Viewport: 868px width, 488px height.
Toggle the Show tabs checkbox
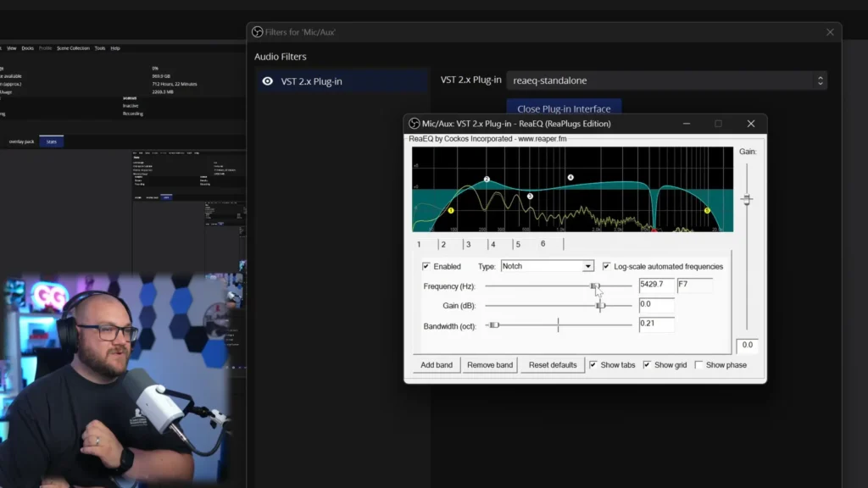(x=593, y=364)
